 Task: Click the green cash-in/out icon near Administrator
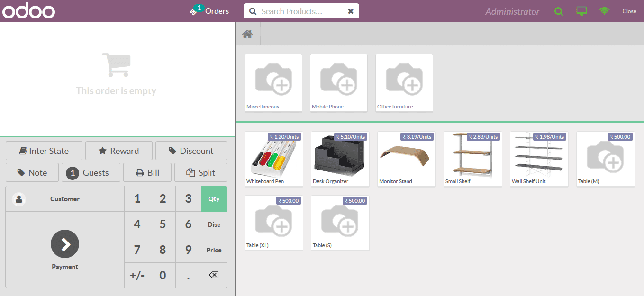[x=558, y=11]
